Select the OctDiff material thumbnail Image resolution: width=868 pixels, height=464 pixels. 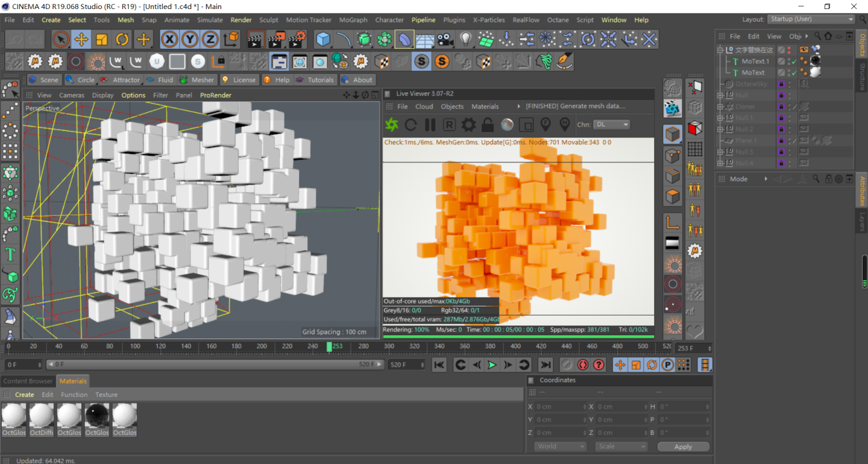coord(42,419)
